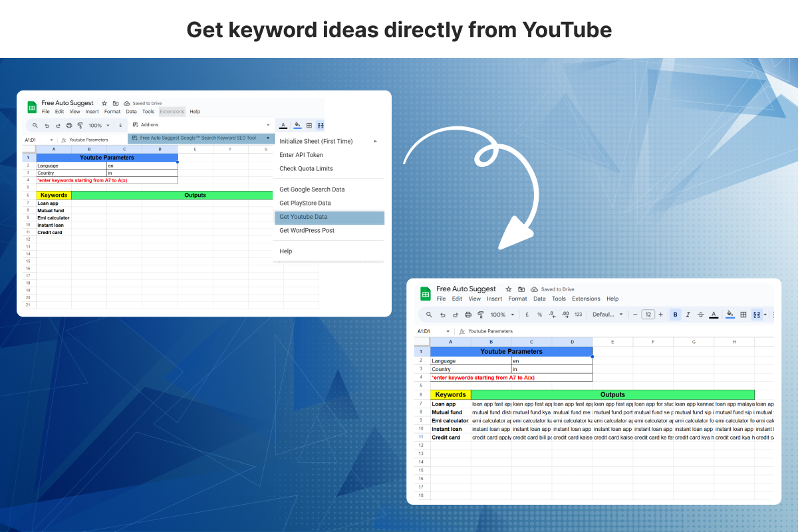Open merge options arrow in right window
798x532 pixels.
click(765, 315)
